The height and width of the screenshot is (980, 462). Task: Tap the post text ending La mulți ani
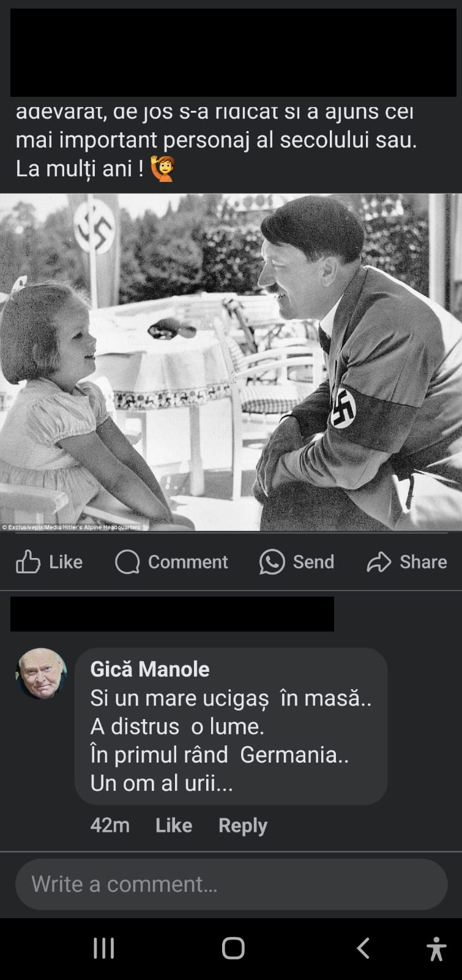coord(216,141)
